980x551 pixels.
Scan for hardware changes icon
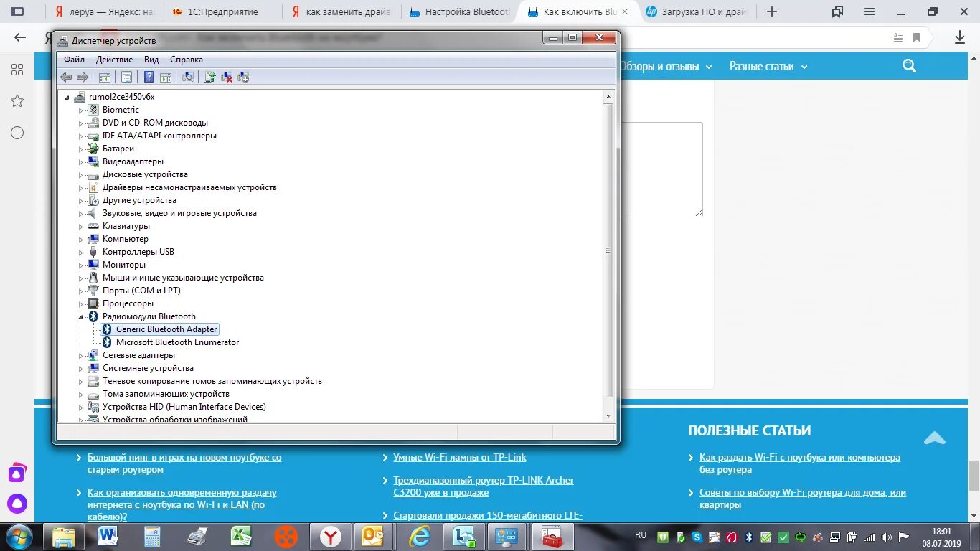(x=188, y=77)
